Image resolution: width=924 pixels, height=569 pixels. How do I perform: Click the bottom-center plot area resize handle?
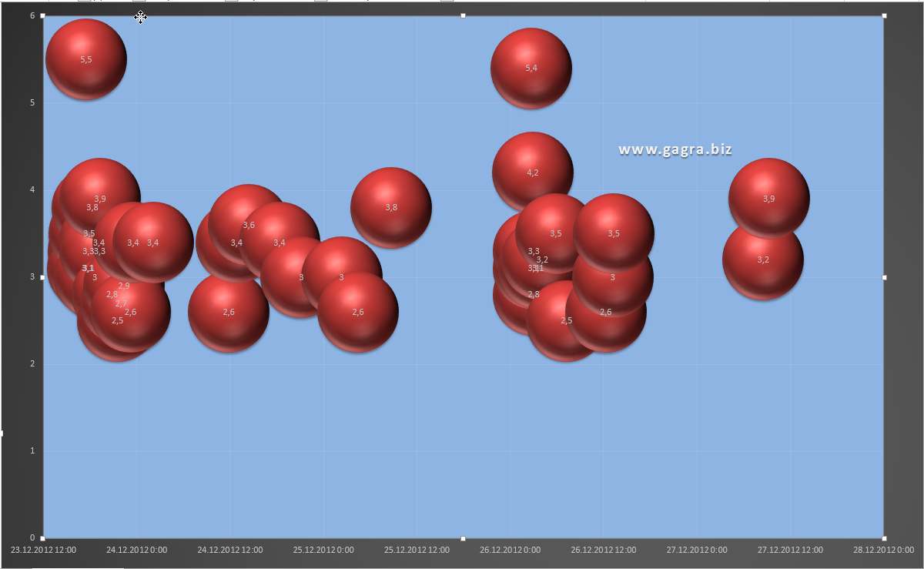click(x=463, y=538)
